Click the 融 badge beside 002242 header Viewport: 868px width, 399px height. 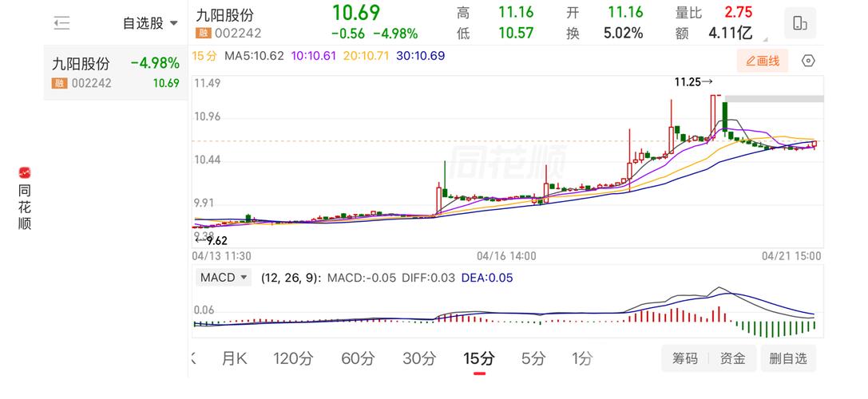[203, 34]
